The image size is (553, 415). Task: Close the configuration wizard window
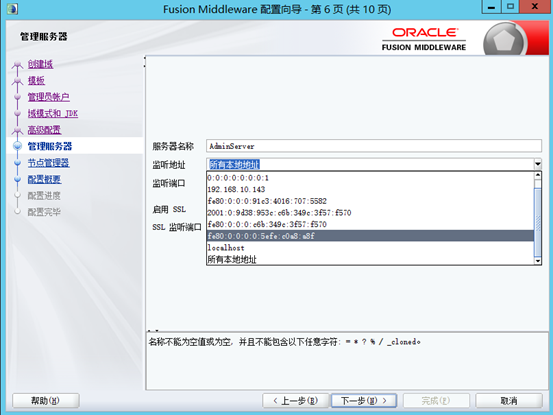click(535, 7)
